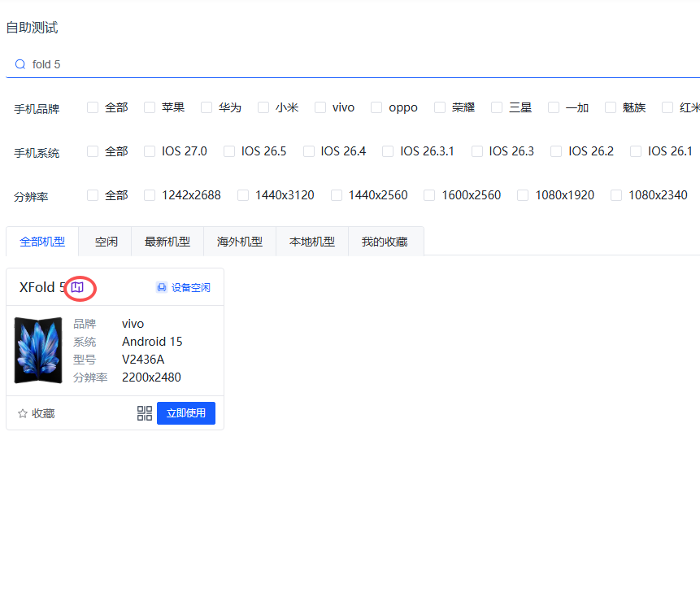Image resolution: width=700 pixels, height=589 pixels.
Task: Click the vivo brand value in card
Action: tap(133, 324)
